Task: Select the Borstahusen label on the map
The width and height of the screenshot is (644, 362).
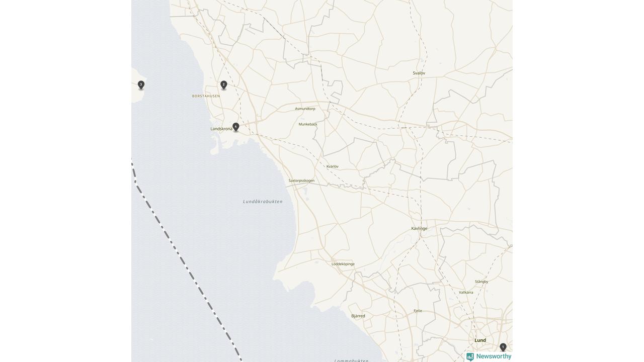Action: (x=206, y=96)
